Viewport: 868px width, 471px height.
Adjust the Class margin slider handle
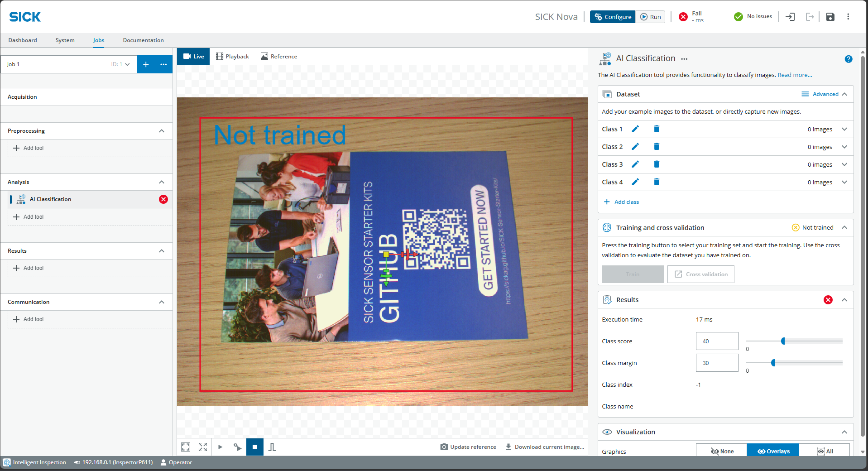pos(773,363)
